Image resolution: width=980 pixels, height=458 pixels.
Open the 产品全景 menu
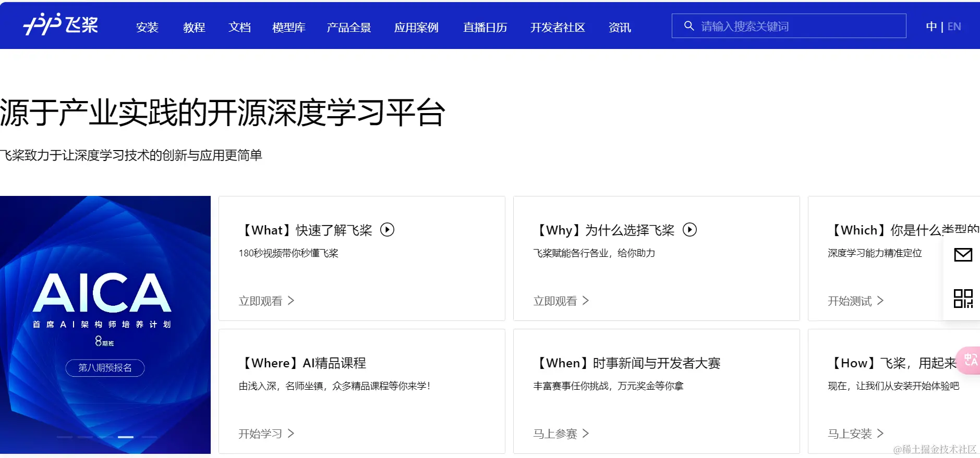[x=349, y=27]
